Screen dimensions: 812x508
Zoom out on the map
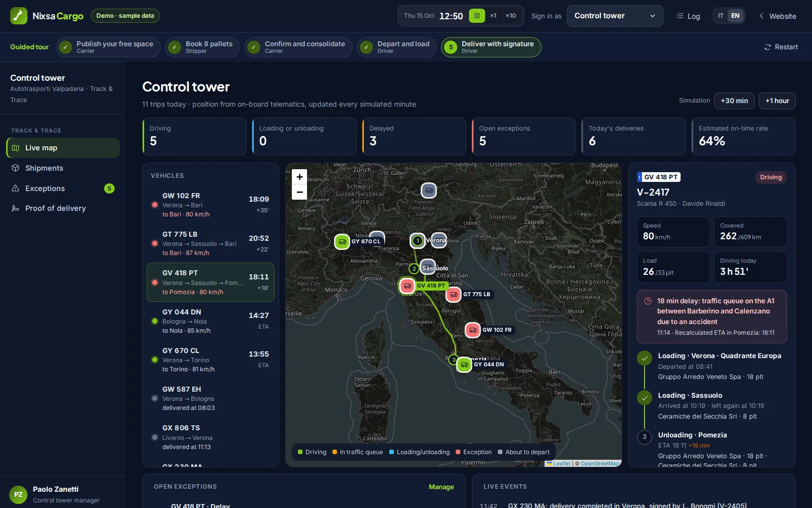coord(299,192)
